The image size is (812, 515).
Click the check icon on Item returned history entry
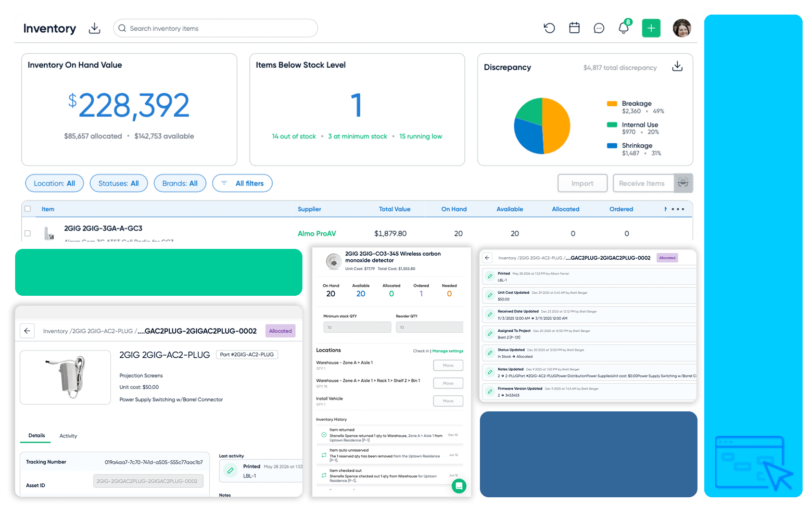324,435
